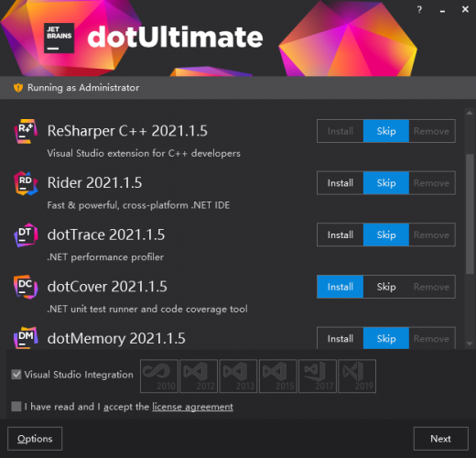Set dotTrace 2021.1.5 to Skip
Viewport: 476px width, 458px height.
click(386, 235)
